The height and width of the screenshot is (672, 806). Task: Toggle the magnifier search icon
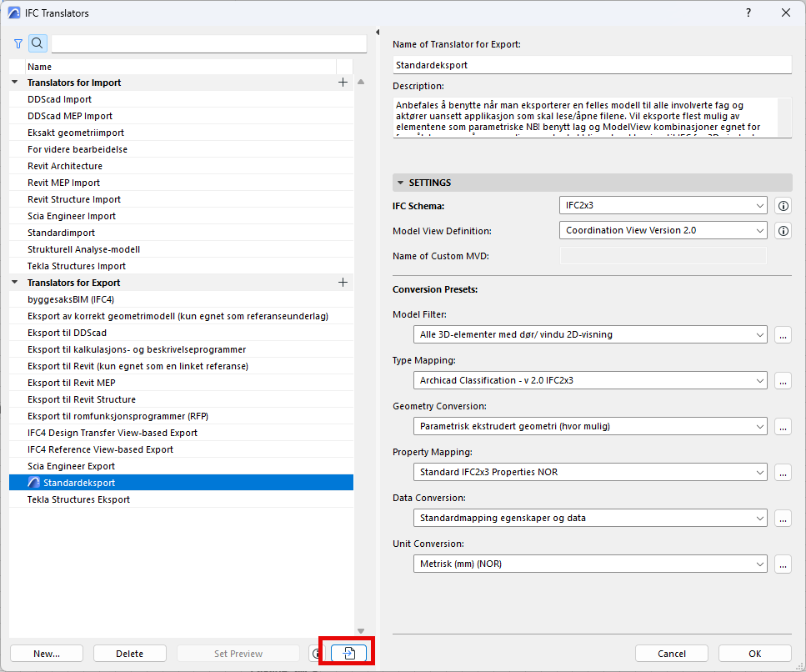[38, 43]
